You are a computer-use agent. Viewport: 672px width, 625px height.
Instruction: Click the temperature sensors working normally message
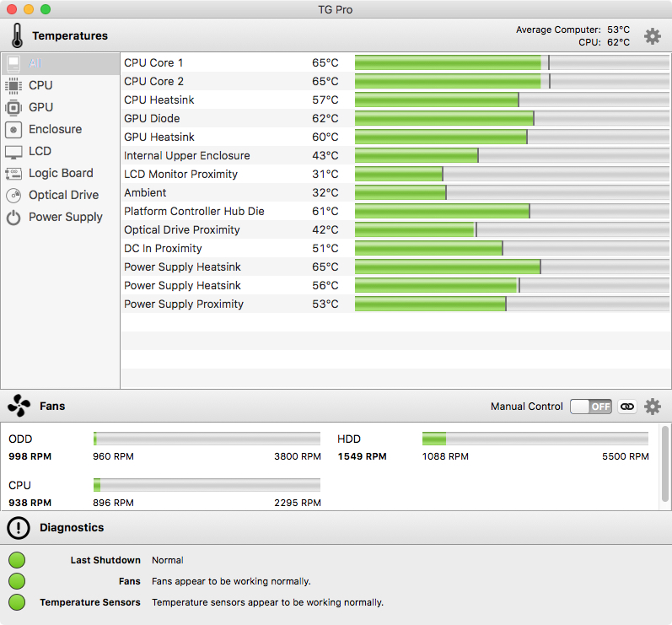pos(267,602)
